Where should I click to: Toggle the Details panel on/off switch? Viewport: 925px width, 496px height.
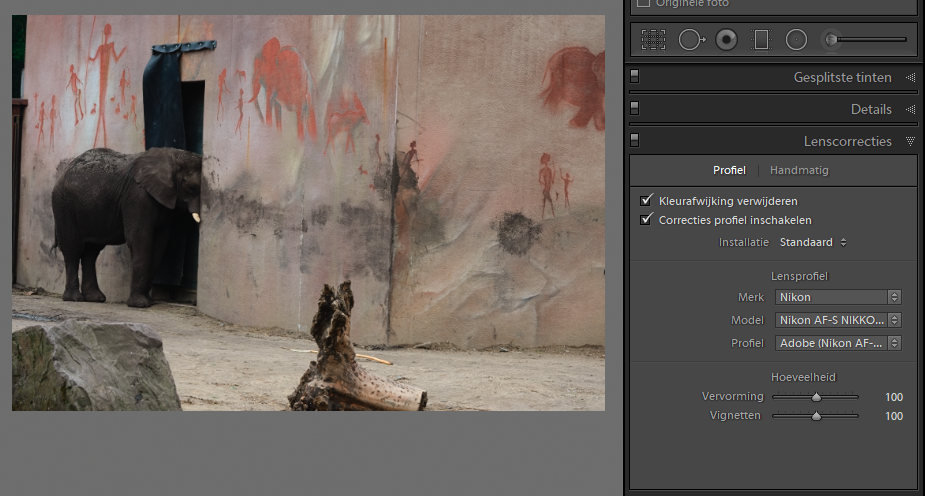click(x=635, y=109)
